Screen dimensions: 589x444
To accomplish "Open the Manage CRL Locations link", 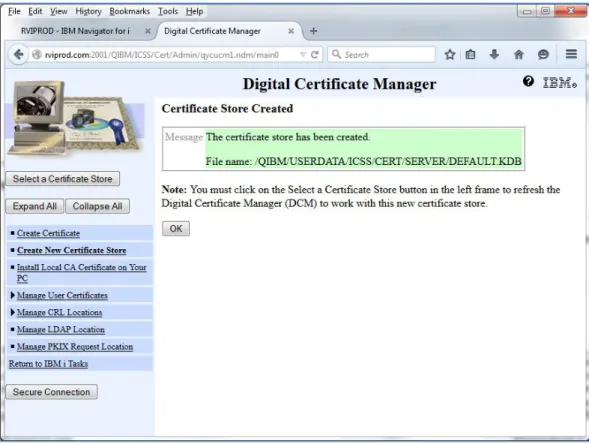I will [x=59, y=312].
